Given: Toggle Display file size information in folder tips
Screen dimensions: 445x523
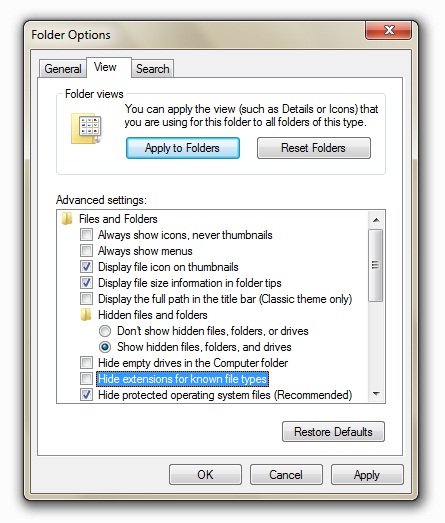Looking at the screenshot, I should (x=86, y=283).
